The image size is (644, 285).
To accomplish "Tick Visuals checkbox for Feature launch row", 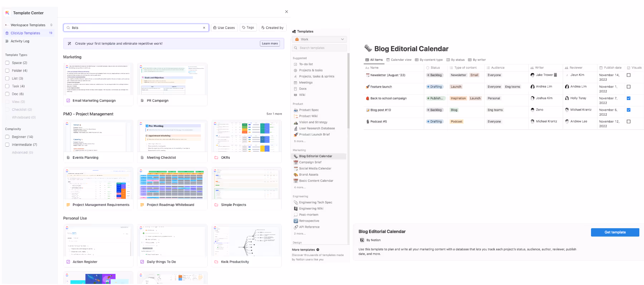I will 629,87.
